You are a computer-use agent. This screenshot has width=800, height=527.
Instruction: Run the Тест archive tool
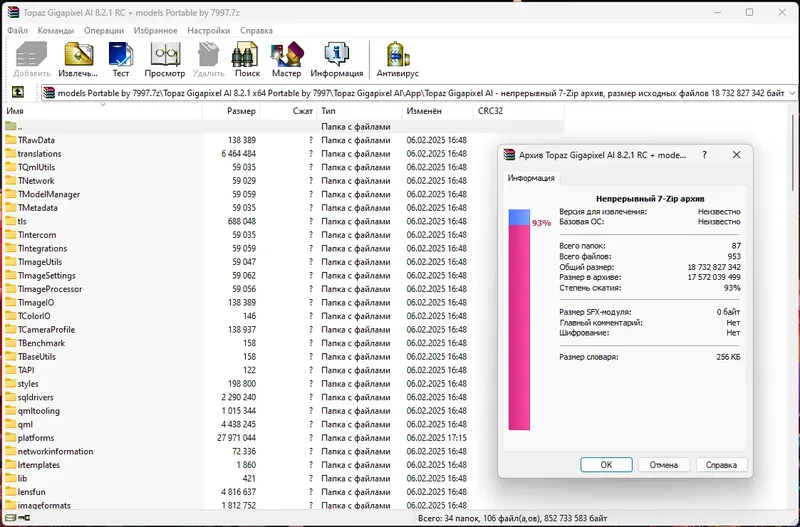click(x=120, y=55)
